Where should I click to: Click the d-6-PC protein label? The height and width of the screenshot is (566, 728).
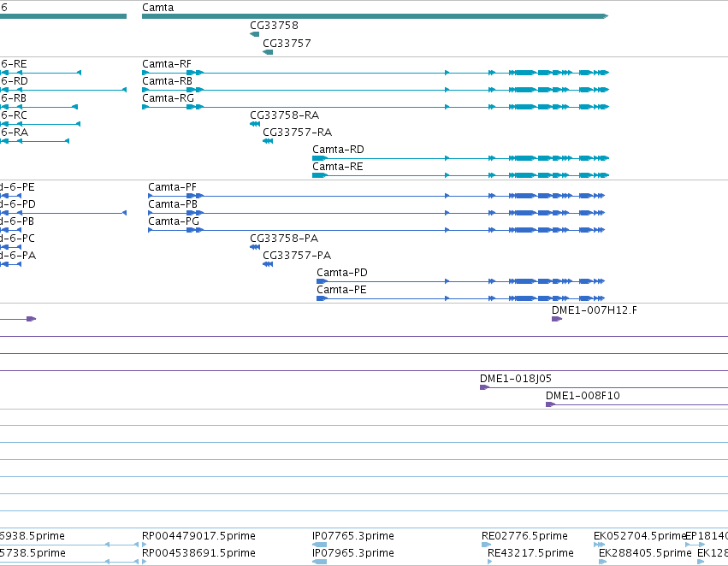pyautogui.click(x=17, y=239)
